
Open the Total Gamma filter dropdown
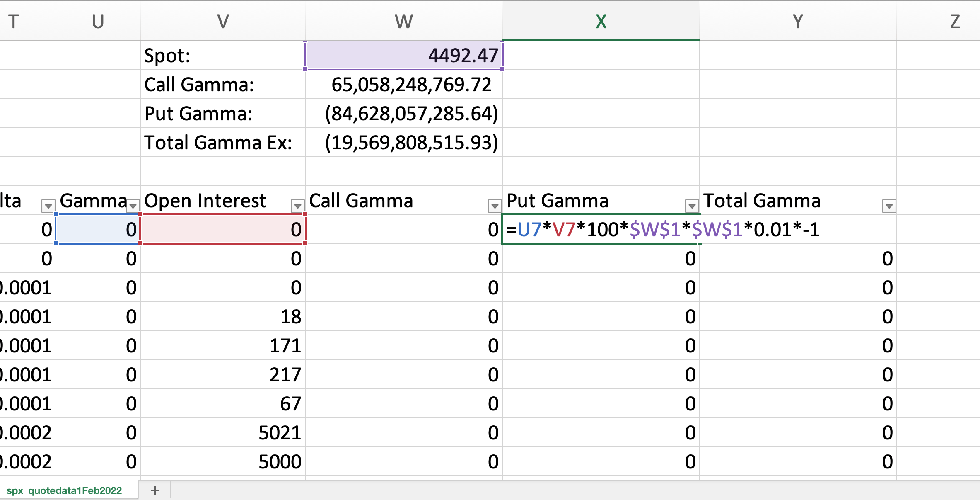[x=889, y=206]
